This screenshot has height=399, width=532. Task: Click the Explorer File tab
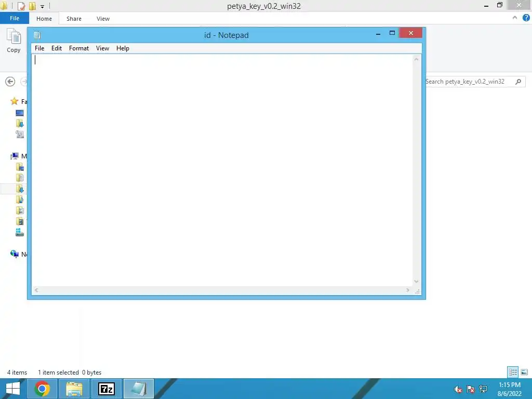(x=14, y=18)
